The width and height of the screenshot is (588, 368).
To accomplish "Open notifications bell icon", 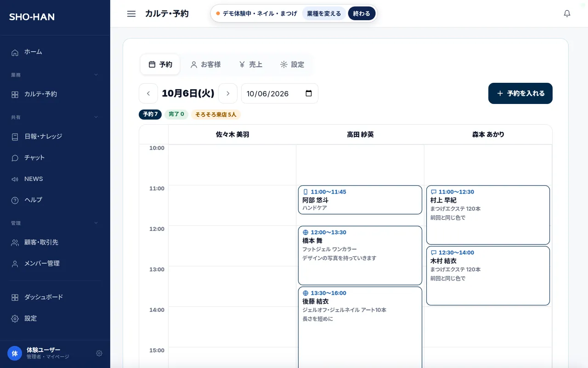I will click(567, 14).
